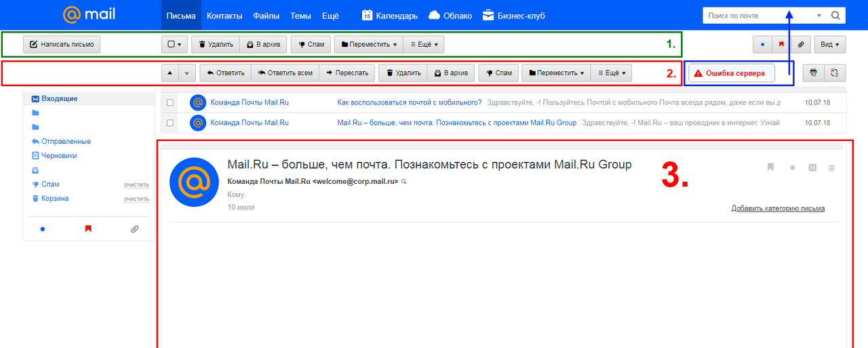Open the search options dropdown arrow

coord(819,16)
